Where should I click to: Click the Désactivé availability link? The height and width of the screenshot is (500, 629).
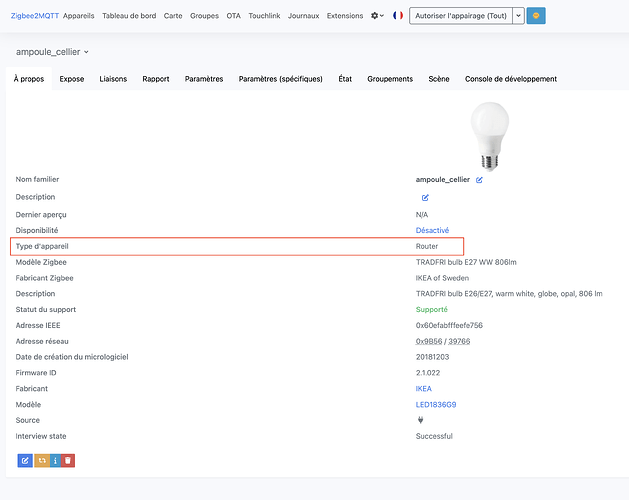pos(432,229)
